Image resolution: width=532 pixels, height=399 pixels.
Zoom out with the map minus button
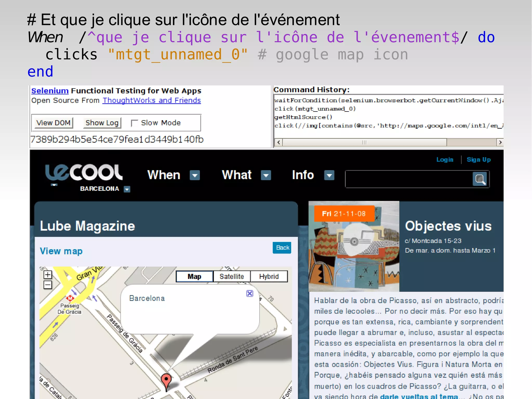click(x=48, y=285)
